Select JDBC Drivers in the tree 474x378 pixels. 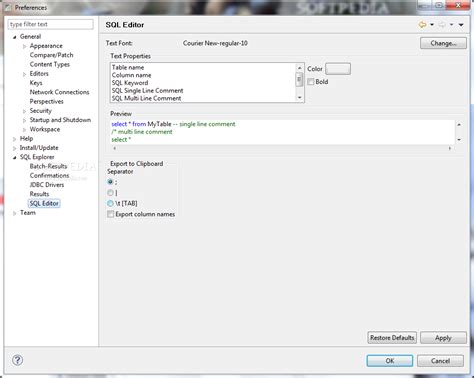[x=47, y=185]
